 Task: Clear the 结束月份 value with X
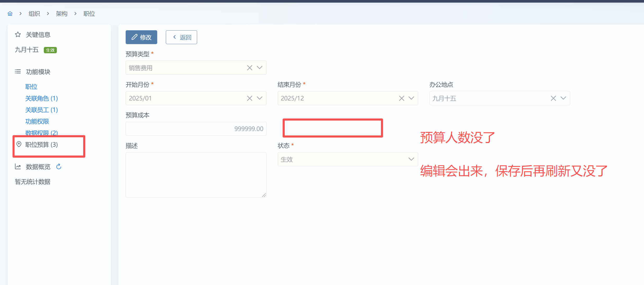402,98
